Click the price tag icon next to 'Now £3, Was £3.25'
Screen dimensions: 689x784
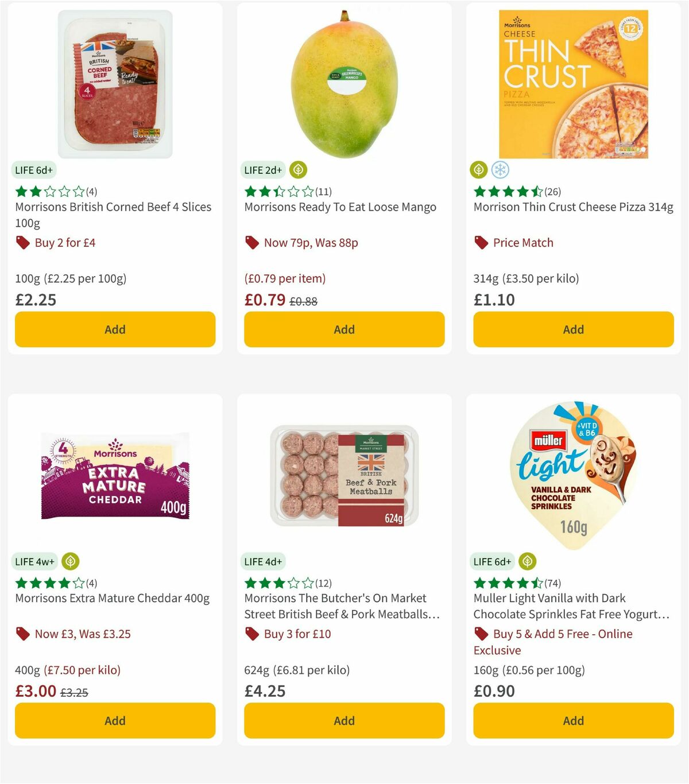[x=23, y=634]
